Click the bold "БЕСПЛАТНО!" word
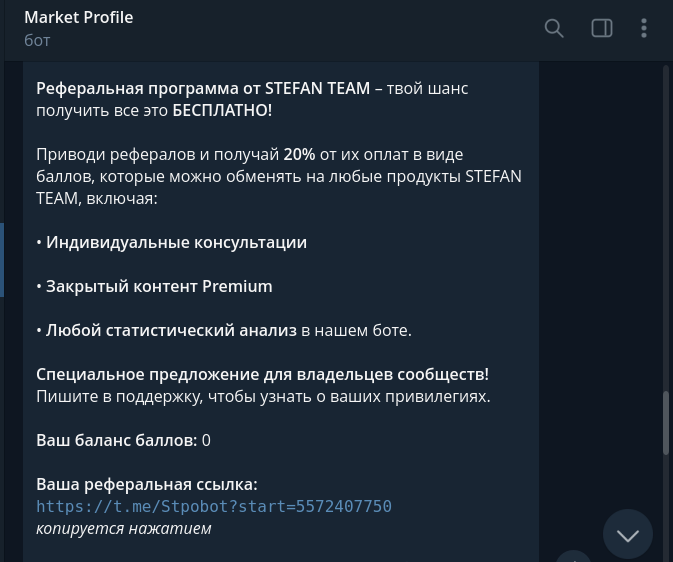This screenshot has height=562, width=673. [222, 111]
